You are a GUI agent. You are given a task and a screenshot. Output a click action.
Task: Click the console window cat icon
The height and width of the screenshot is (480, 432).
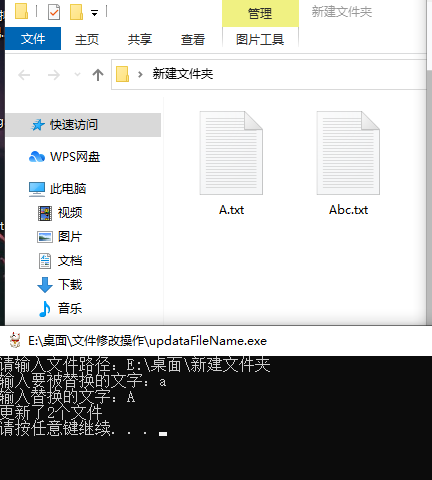(15, 340)
